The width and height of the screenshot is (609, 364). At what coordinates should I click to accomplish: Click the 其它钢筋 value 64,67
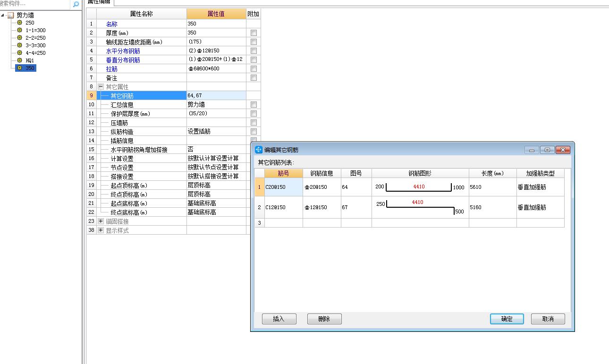click(216, 95)
